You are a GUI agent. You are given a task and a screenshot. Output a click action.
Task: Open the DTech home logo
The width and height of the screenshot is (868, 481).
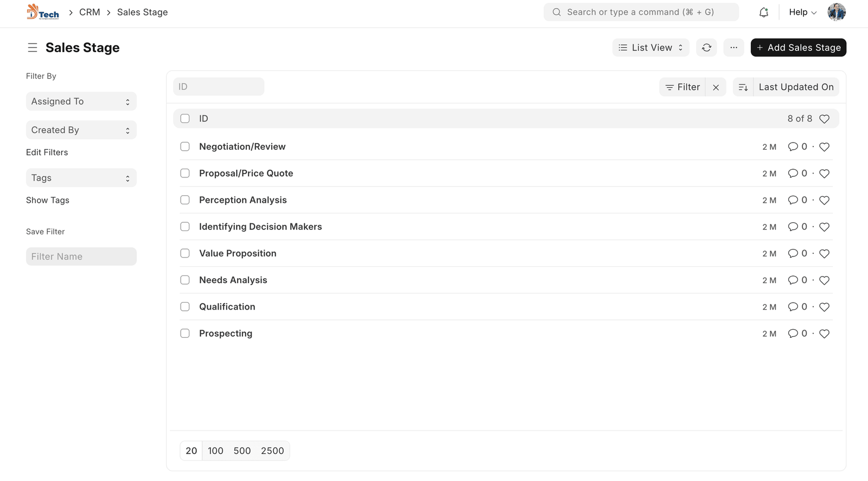tap(43, 12)
